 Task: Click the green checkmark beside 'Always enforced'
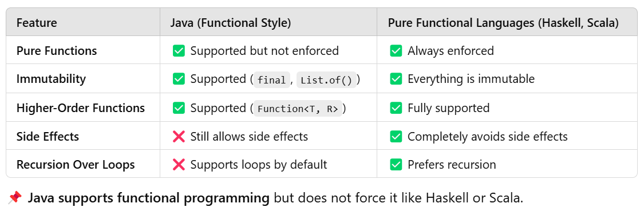pyautogui.click(x=396, y=50)
